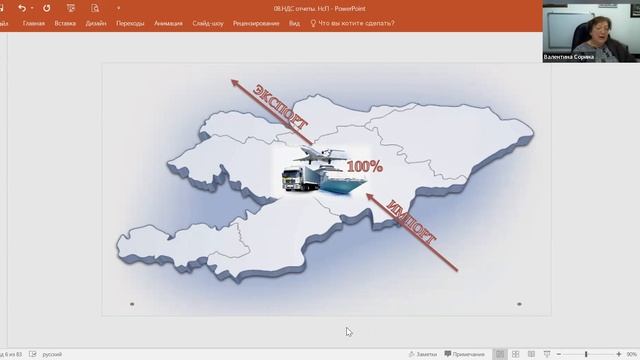The image size is (640, 360).
Task: Switch to the Дизайн tab
Action: click(x=96, y=23)
